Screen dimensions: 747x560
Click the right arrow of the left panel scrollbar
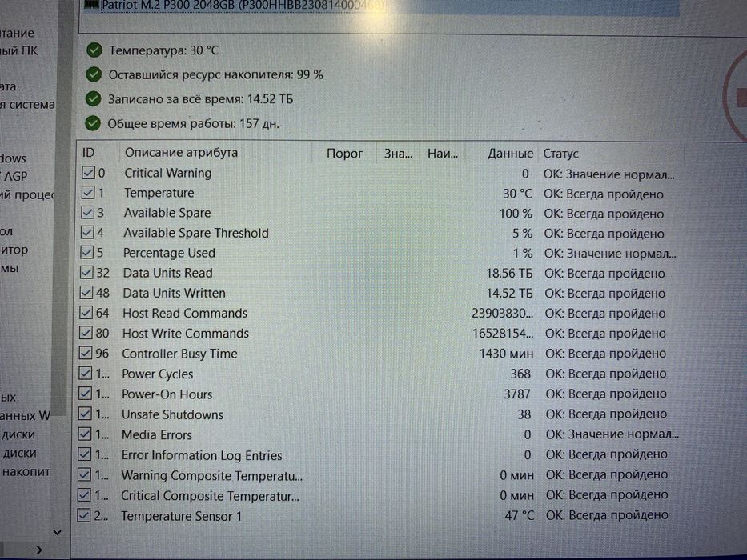(x=39, y=550)
